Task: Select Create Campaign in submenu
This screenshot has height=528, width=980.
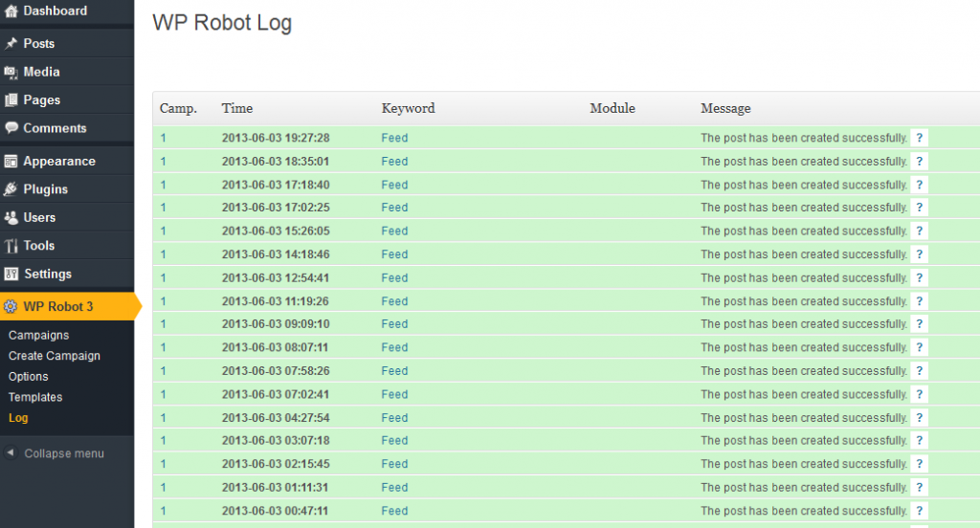Action: [x=55, y=356]
